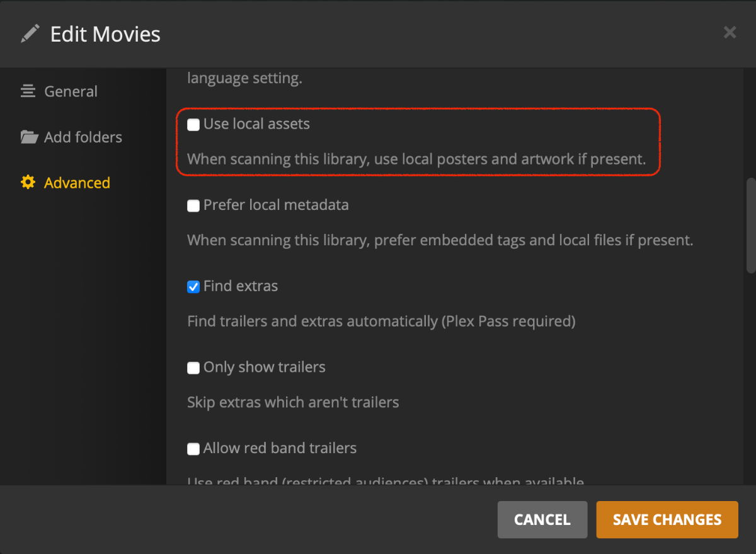Click the Only show trailers label
Viewport: 756px width, 554px height.
click(x=264, y=367)
